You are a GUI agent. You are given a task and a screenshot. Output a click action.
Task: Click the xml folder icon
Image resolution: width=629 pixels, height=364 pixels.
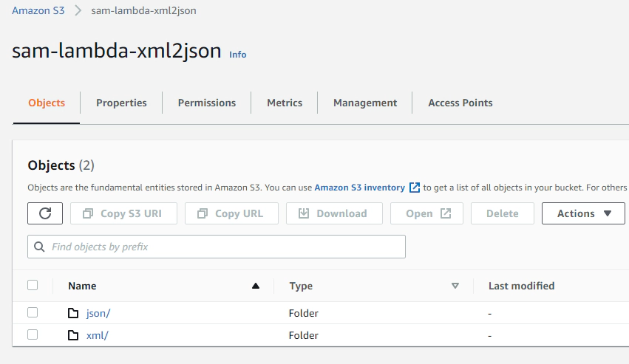tap(73, 335)
